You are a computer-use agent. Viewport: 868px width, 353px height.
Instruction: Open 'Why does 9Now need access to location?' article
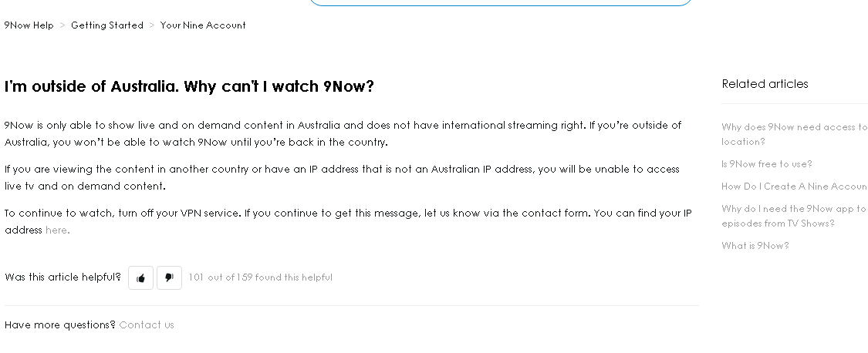click(795, 134)
